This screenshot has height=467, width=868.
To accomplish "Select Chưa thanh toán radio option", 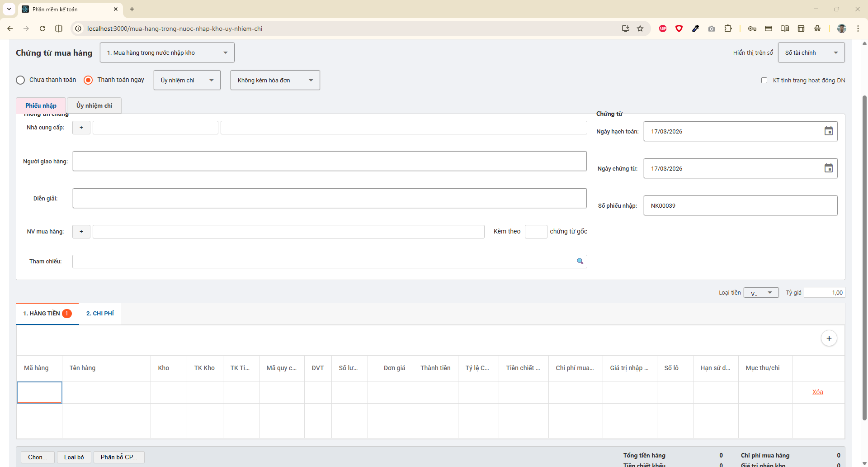I will click(20, 80).
